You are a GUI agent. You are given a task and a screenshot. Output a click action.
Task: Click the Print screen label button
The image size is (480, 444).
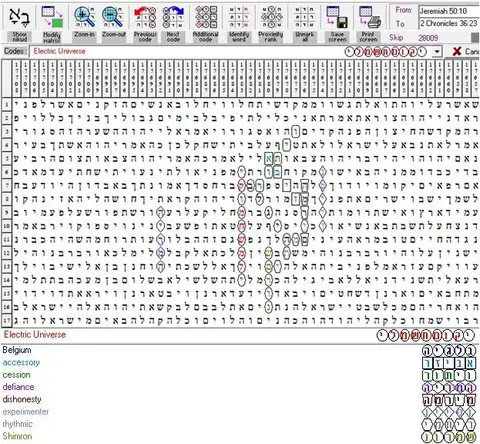[x=368, y=37]
